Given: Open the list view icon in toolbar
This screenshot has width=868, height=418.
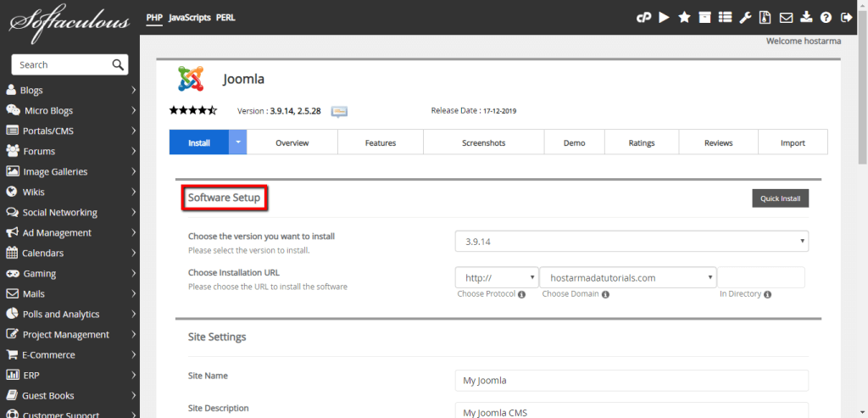Looking at the screenshot, I should coord(725,17).
